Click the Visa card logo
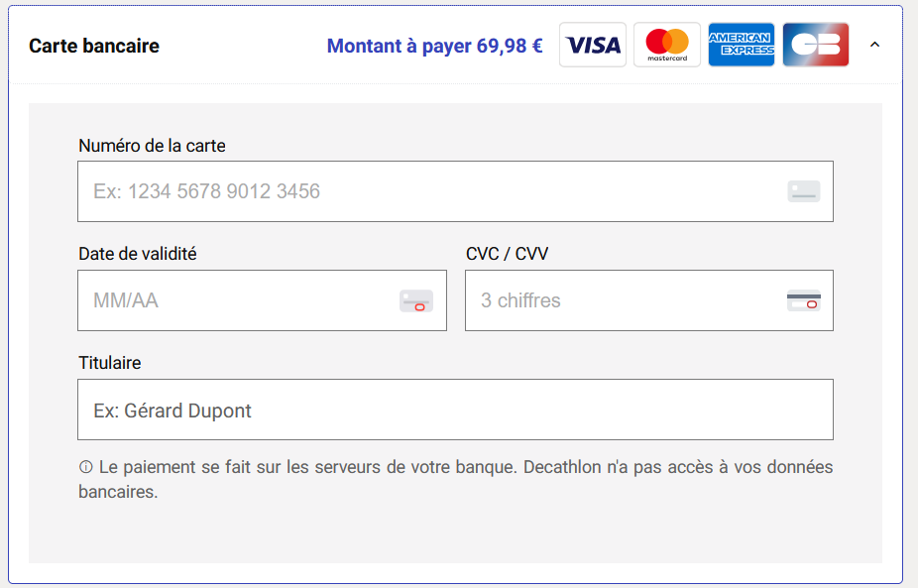Screen dimensions: 918x588 593,45
